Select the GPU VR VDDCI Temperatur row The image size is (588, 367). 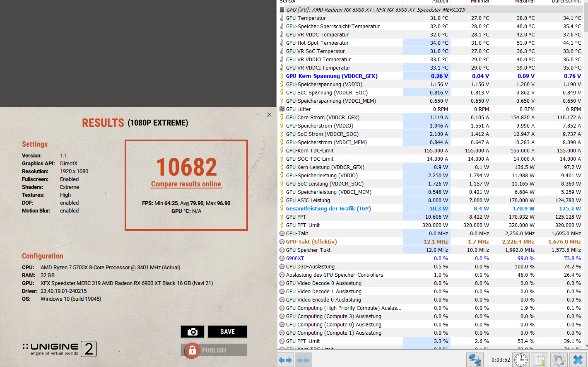[x=431, y=68]
